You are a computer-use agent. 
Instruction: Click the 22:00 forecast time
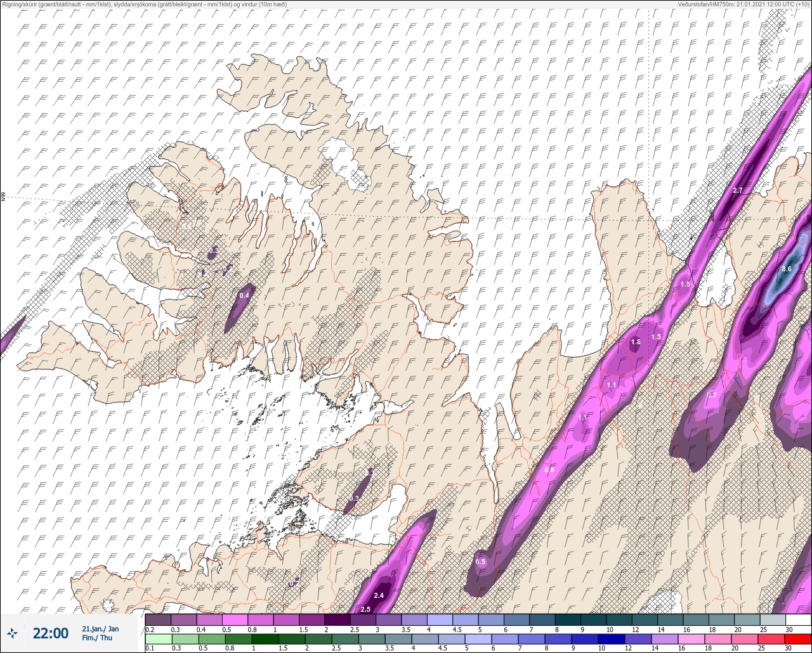point(50,633)
